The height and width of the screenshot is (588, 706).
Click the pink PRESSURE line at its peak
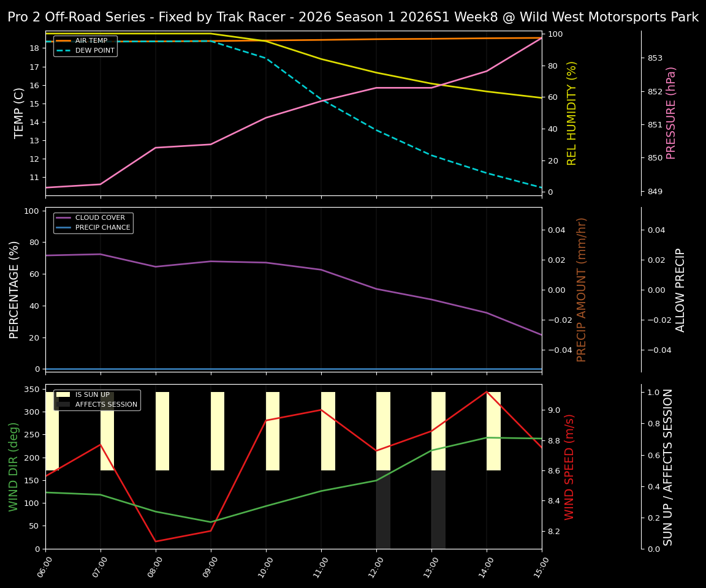(x=542, y=37)
